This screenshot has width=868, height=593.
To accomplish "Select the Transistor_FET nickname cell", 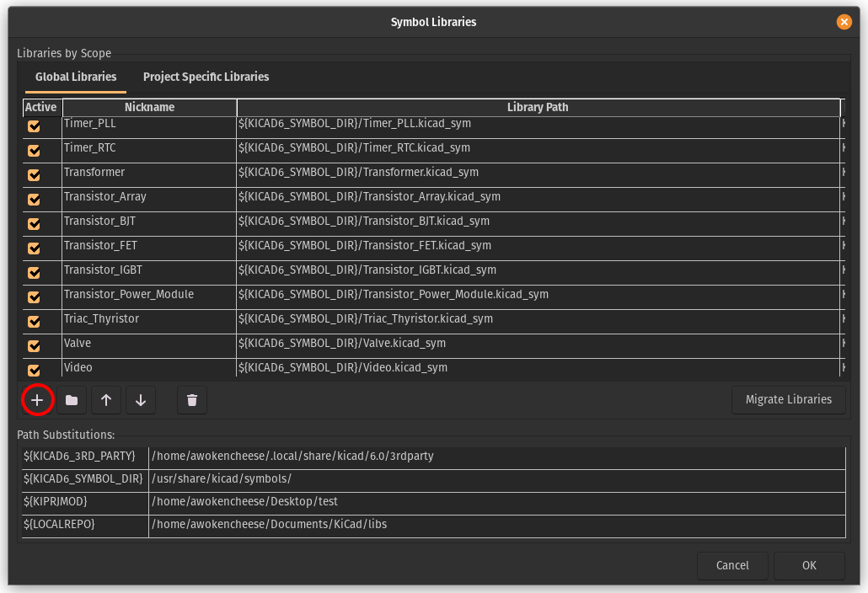I will tap(149, 248).
